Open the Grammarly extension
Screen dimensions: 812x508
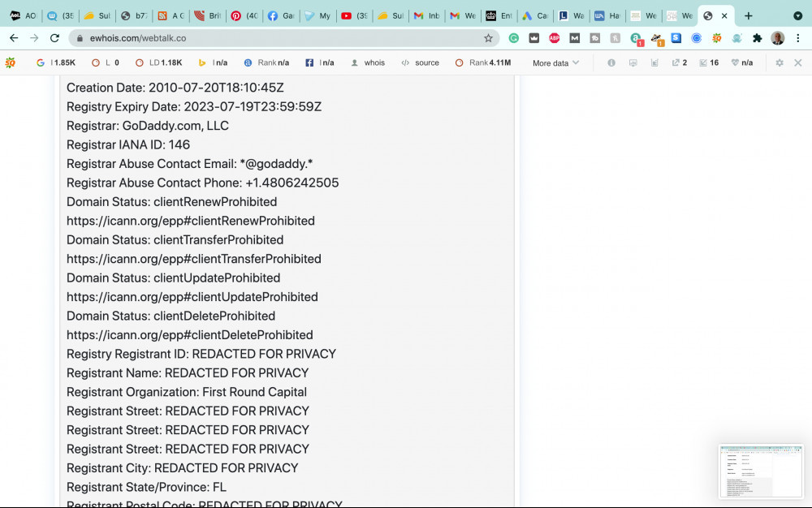(x=514, y=38)
